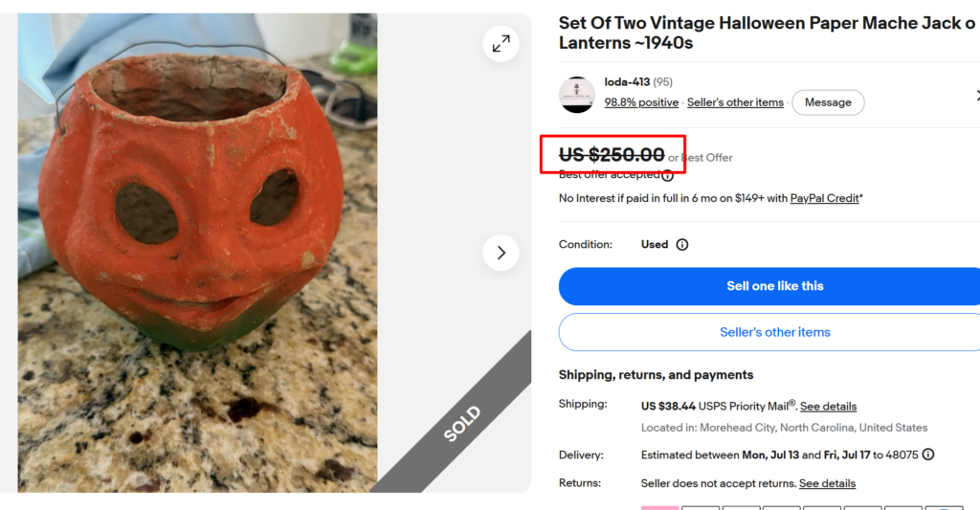View returns See details link
The image size is (980, 510).
pos(827,483)
